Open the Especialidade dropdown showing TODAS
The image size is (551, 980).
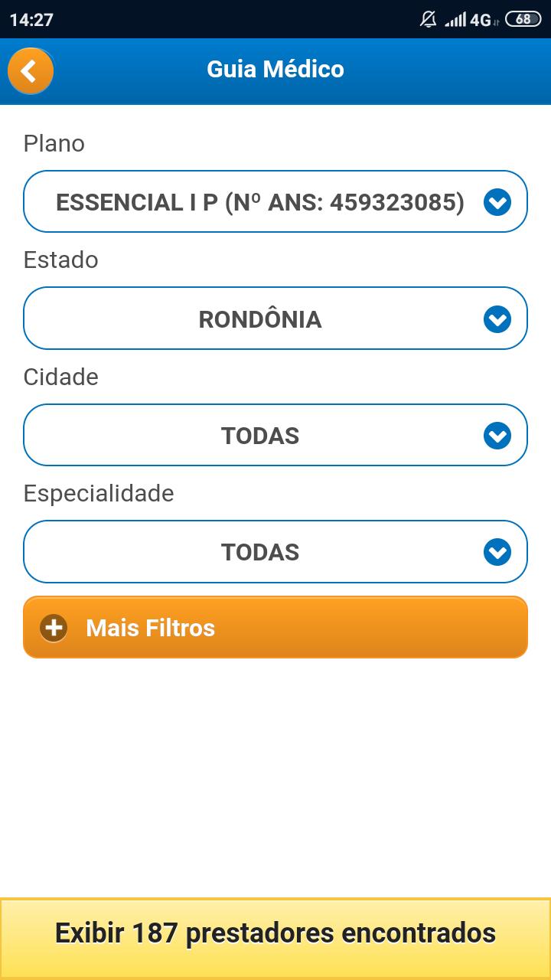(275, 552)
